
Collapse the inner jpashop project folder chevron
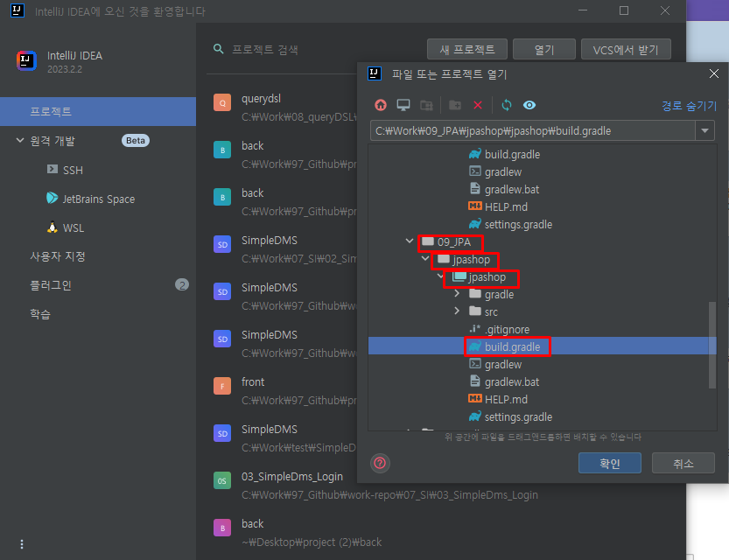coord(440,276)
